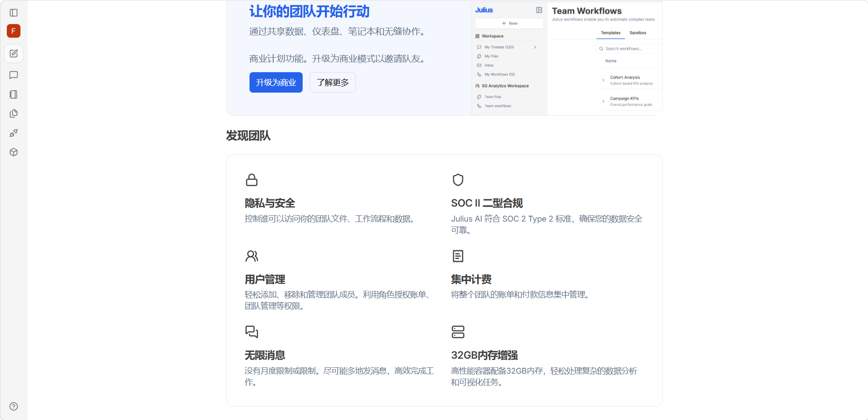Open the notebooks icon in sidebar

click(14, 94)
